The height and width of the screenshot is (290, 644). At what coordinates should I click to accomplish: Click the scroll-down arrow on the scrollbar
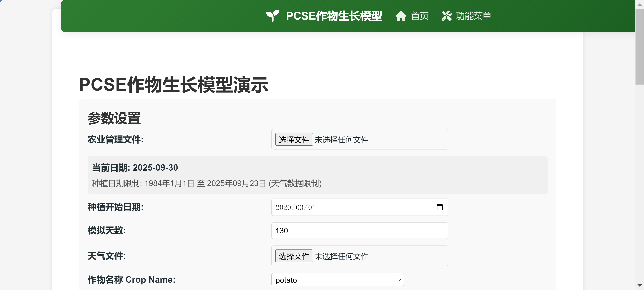(x=639, y=286)
